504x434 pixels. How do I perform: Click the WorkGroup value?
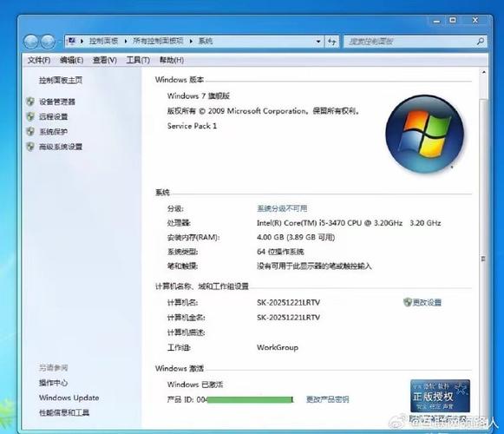(278, 347)
